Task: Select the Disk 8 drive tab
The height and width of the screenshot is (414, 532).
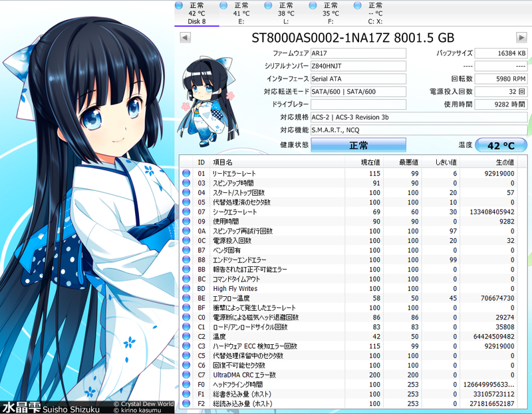Action: (197, 13)
